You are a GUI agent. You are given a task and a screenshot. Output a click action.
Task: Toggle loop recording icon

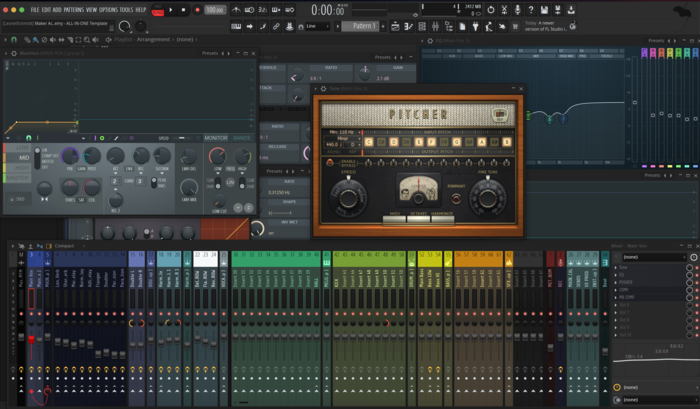tap(290, 10)
